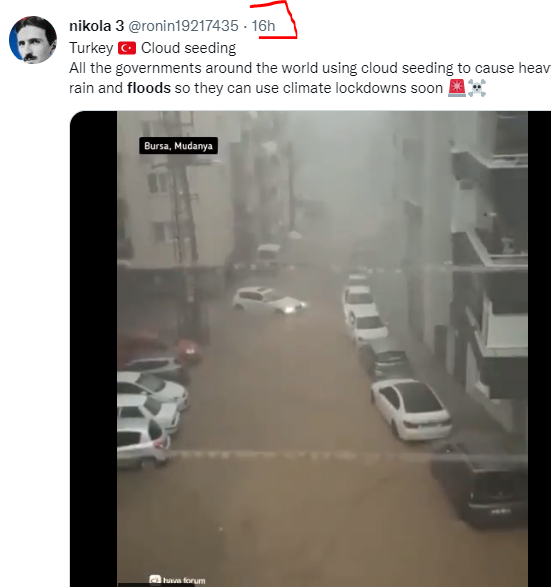
Task: Click the tweet text about climate lockdowns
Action: point(310,78)
